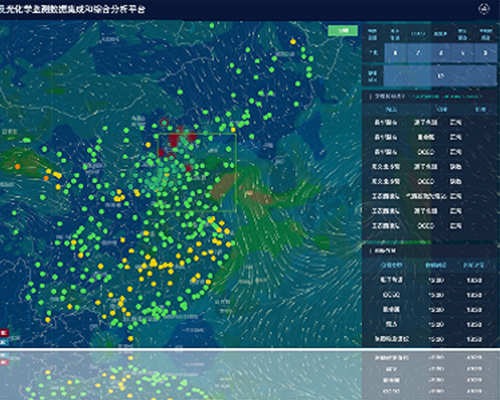Select the red ring marker above the red cluster
Image resolution: width=500 pixels, height=400 pixels.
164,122
